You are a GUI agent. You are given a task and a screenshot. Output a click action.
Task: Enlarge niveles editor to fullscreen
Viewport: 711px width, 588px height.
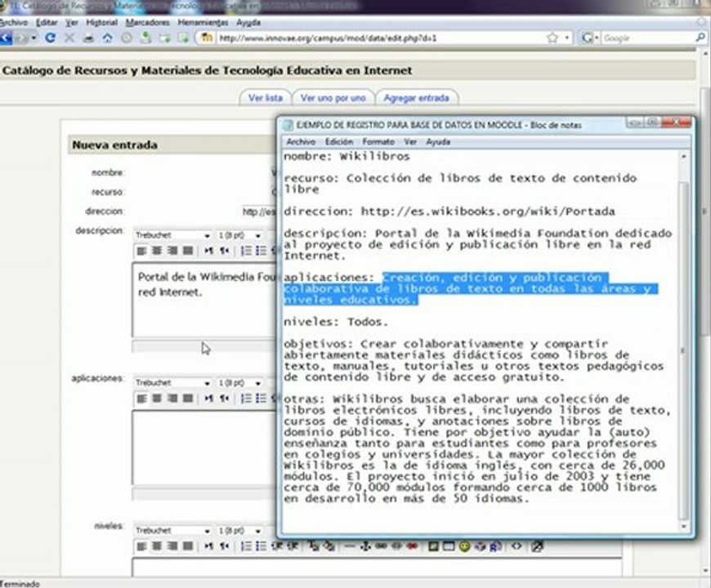(x=537, y=546)
